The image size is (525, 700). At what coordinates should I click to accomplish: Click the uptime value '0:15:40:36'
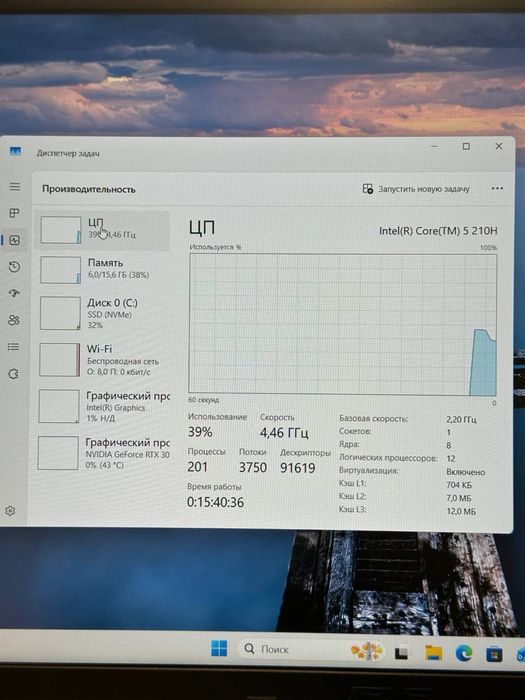click(215, 502)
